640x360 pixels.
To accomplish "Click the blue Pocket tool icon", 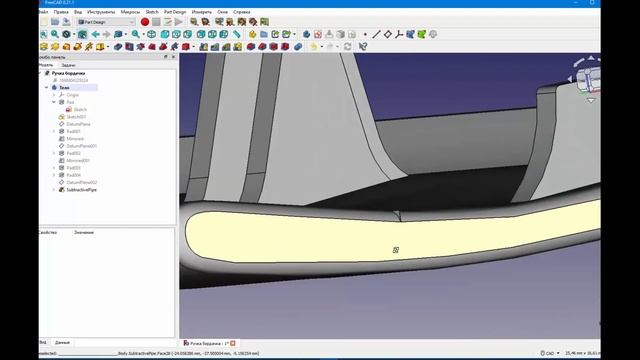I will tap(118, 47).
